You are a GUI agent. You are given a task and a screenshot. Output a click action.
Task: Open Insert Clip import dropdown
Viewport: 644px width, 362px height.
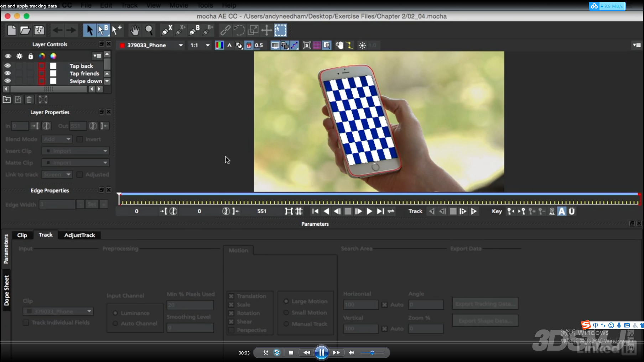(x=76, y=151)
